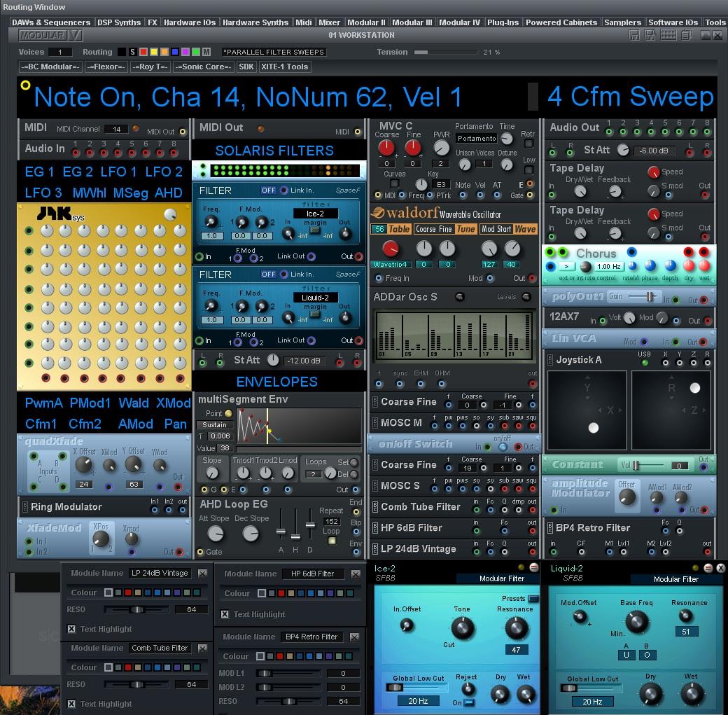
Task: Open the Portamento mode dropdown on MVC C
Action: click(477, 139)
